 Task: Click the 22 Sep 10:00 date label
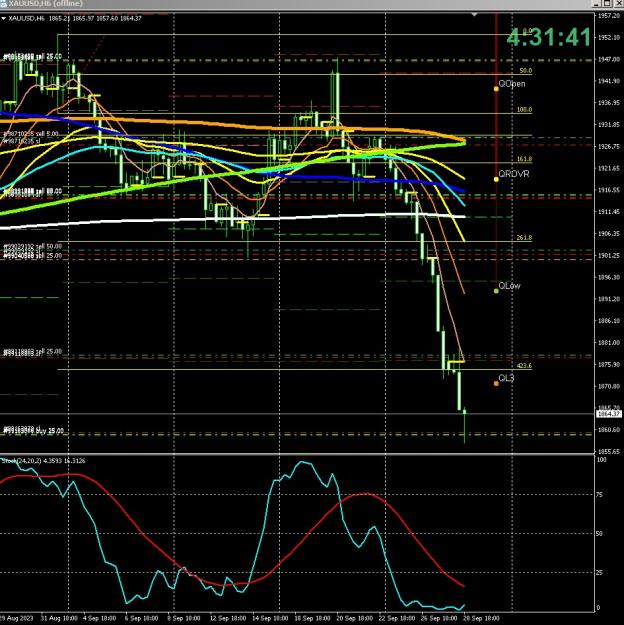(397, 618)
